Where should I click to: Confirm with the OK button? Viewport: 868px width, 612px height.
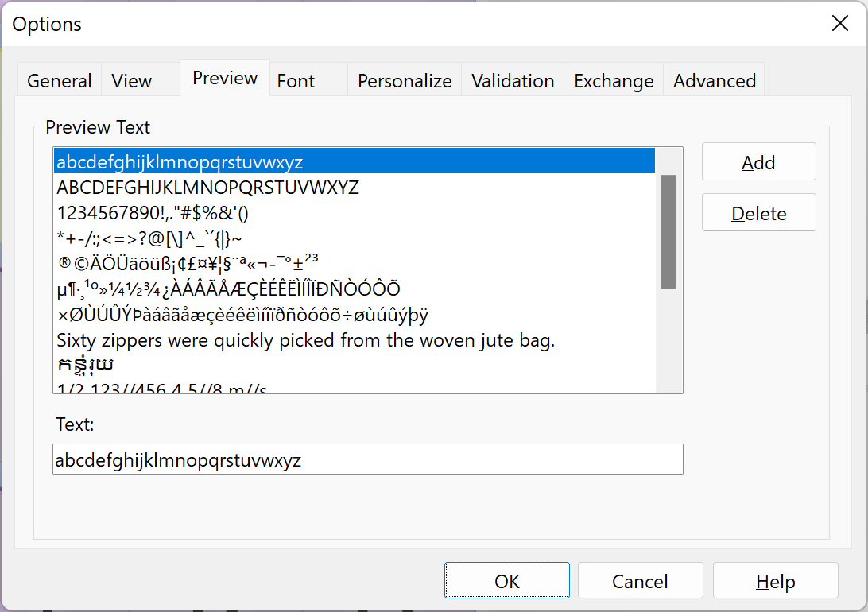pyautogui.click(x=507, y=581)
